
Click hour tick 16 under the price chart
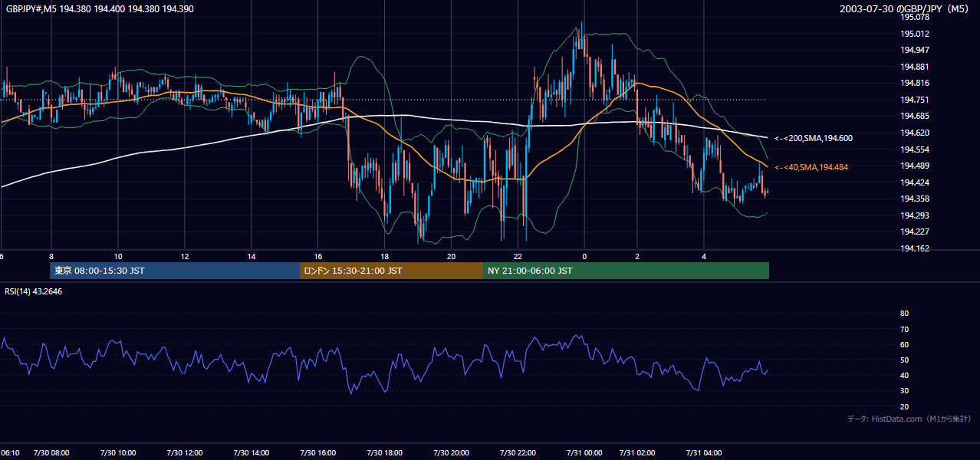pos(318,256)
